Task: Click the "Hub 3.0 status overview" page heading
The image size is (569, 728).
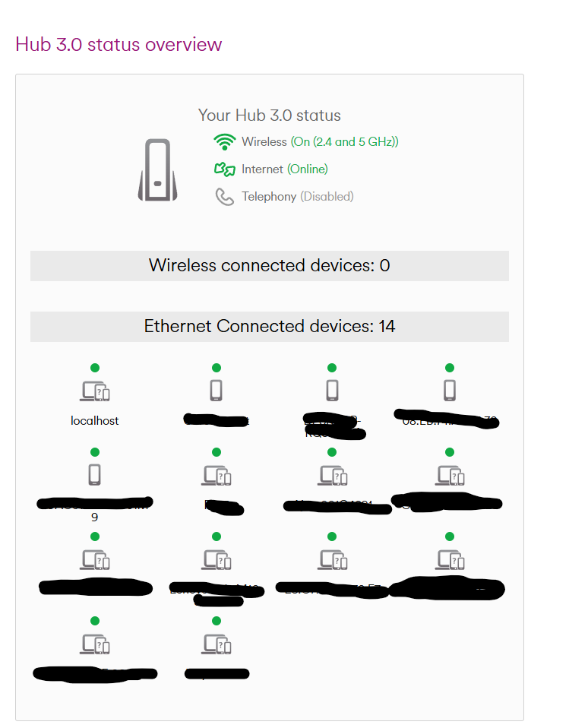Action: 119,44
